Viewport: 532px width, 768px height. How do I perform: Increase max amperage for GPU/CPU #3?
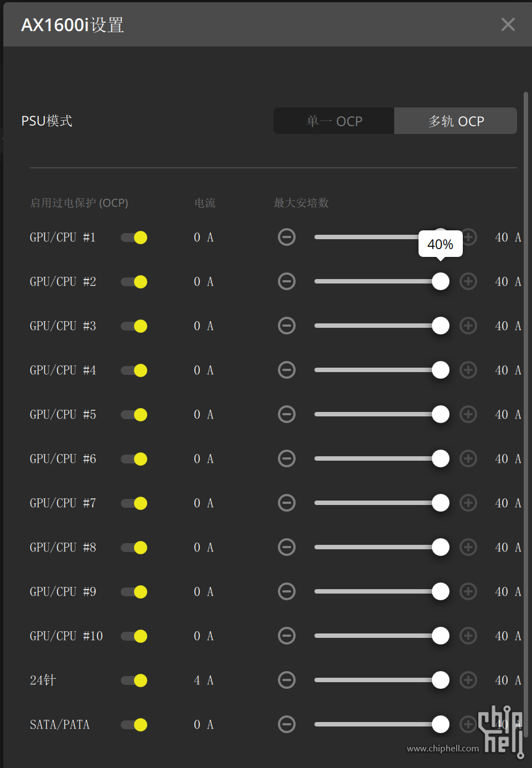tap(468, 326)
